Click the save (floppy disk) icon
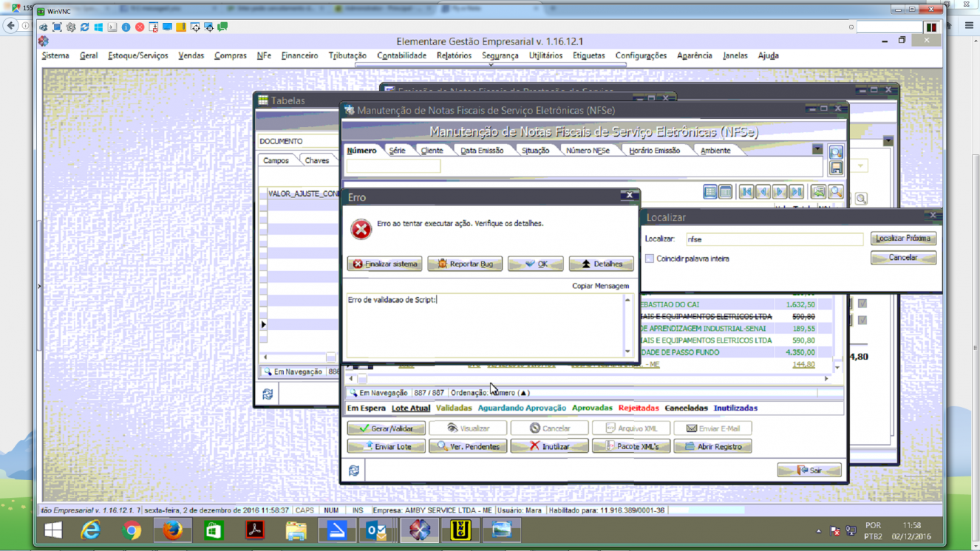The width and height of the screenshot is (980, 551). (x=836, y=168)
